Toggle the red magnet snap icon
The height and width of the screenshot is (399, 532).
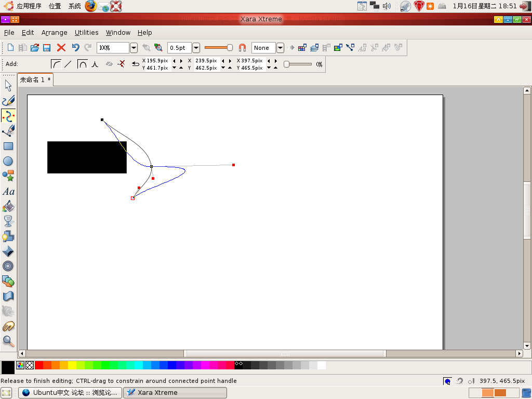(x=242, y=47)
